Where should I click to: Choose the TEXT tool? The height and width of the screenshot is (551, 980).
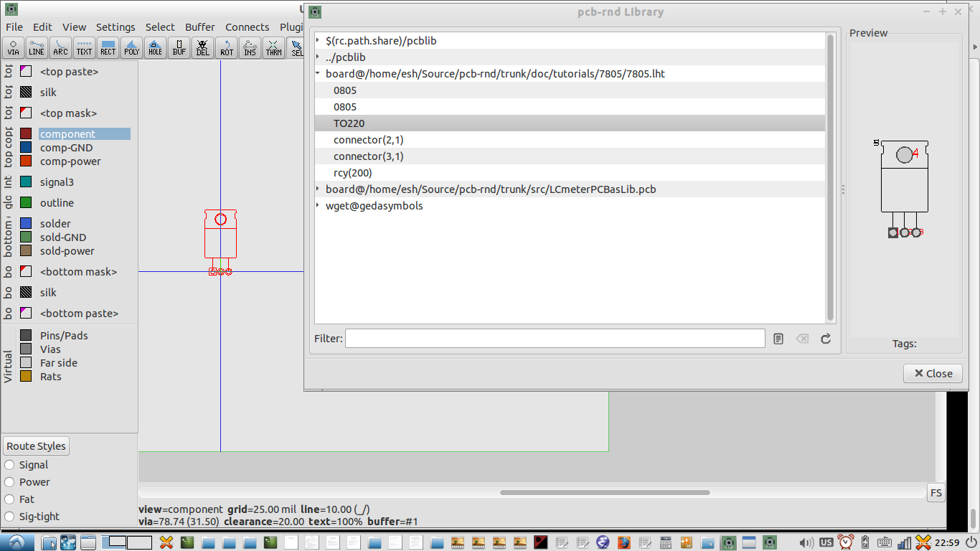(x=84, y=48)
